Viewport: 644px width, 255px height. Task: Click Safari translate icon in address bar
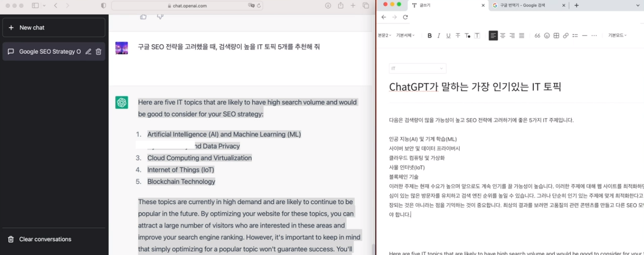[x=251, y=6]
